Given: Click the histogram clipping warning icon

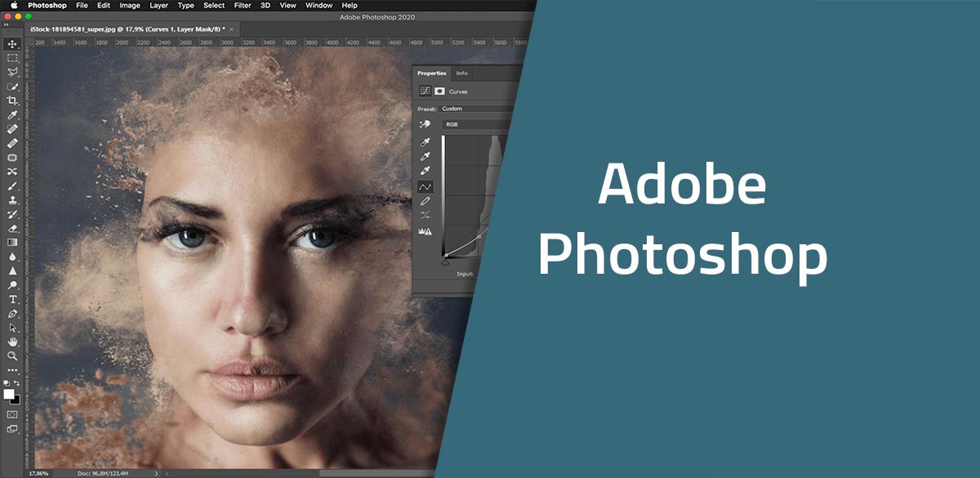Looking at the screenshot, I should (425, 232).
